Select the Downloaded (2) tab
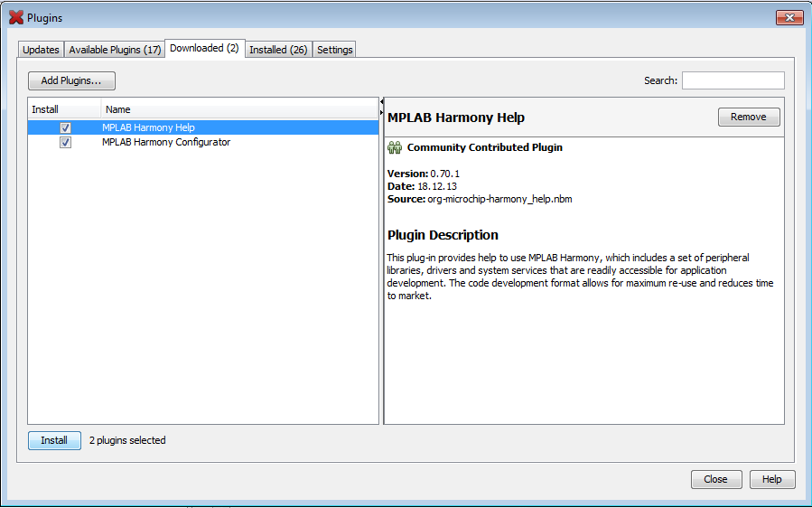 204,48
